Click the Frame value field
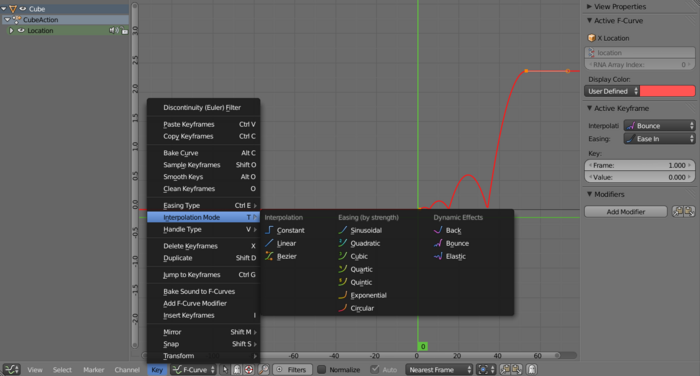 (640, 165)
